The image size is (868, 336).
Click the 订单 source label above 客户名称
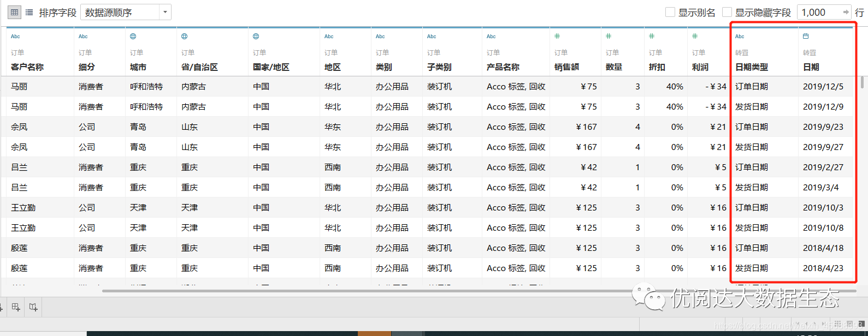(17, 53)
